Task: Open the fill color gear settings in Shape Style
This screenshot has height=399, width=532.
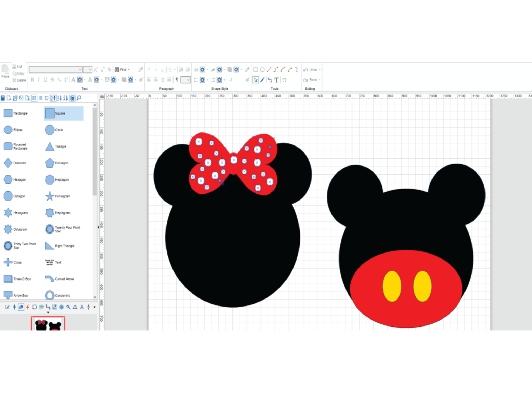Action: click(x=202, y=69)
